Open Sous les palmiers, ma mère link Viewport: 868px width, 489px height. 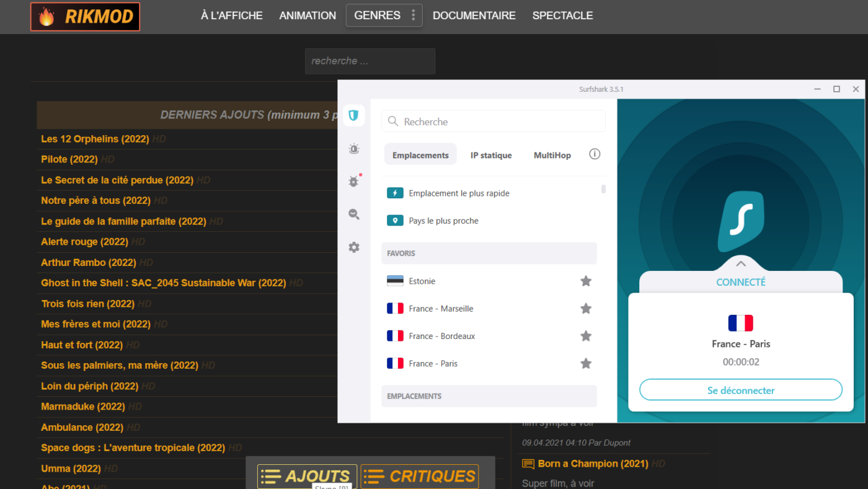pos(120,365)
